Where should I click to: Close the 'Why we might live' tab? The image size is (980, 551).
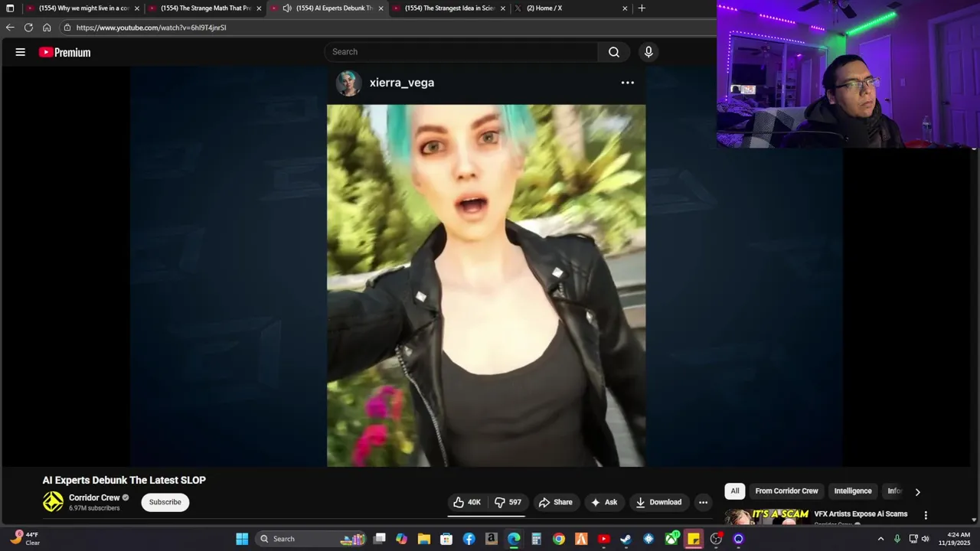(x=137, y=8)
